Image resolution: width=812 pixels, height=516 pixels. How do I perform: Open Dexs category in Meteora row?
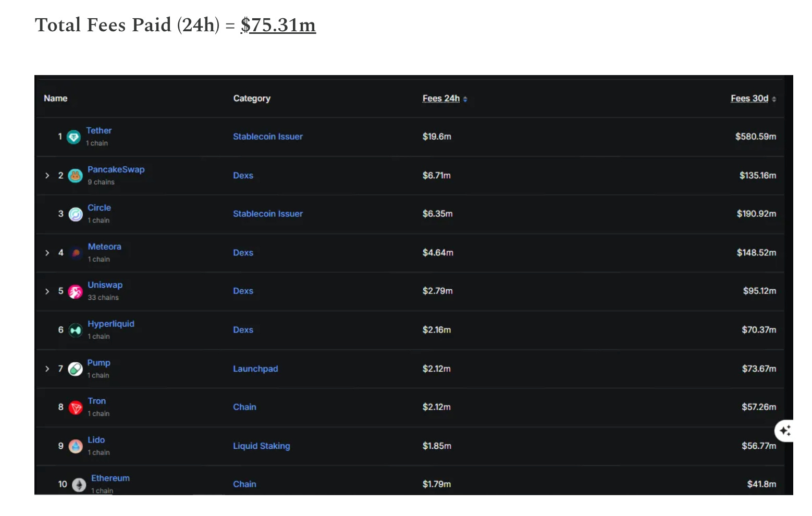243,253
